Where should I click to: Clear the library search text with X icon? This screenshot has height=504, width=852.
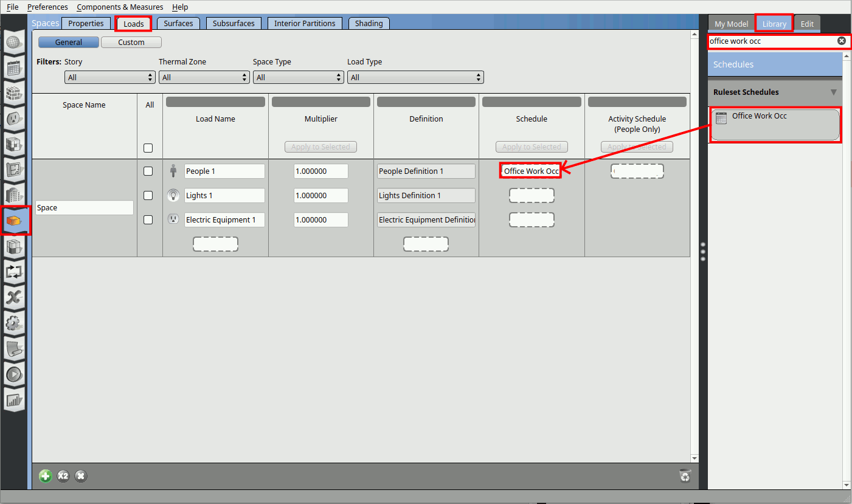842,41
